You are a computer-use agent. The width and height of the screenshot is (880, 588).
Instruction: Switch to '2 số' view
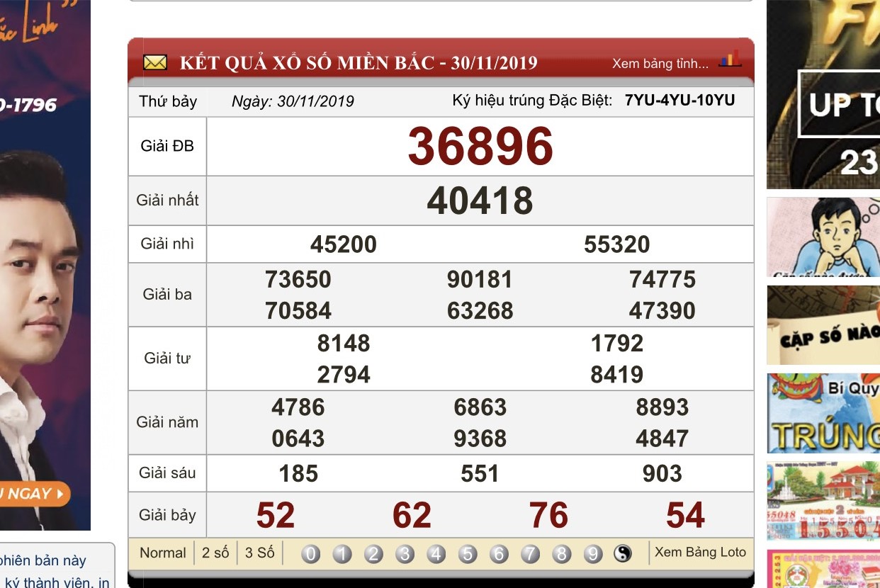215,553
